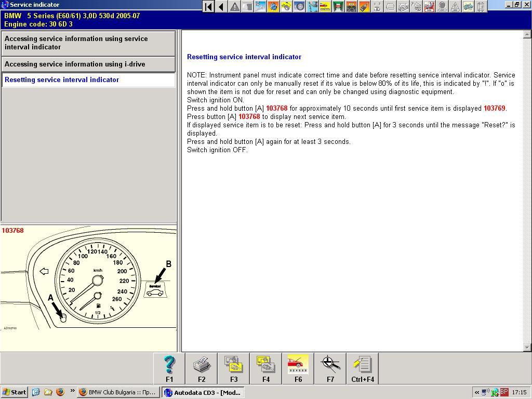Click the orange timing gear toolbar icon
The height and width of the screenshot is (399, 532).
click(273, 6)
